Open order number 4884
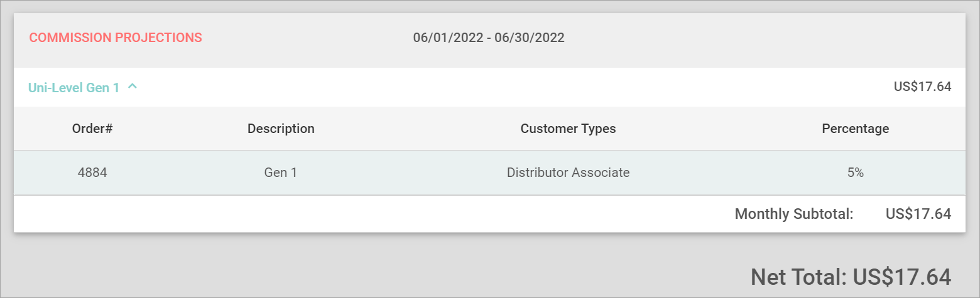Viewport: 980px width, 298px height. pyautogui.click(x=92, y=173)
